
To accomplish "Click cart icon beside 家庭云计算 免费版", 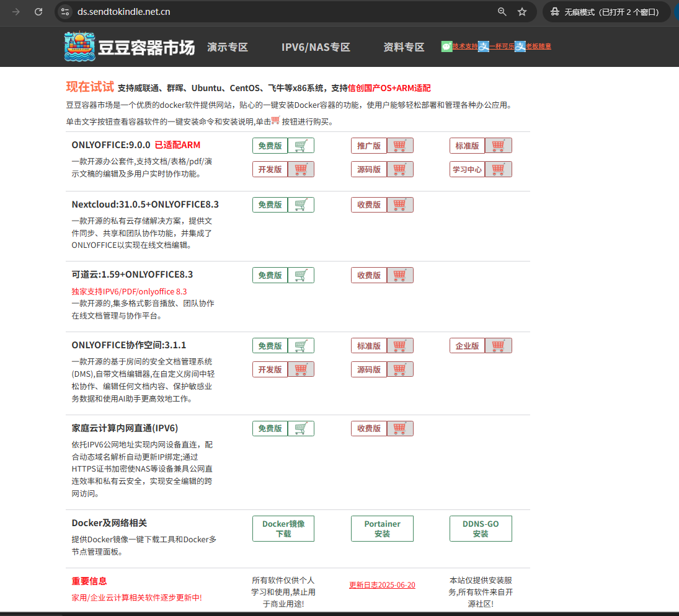I will coord(301,429).
